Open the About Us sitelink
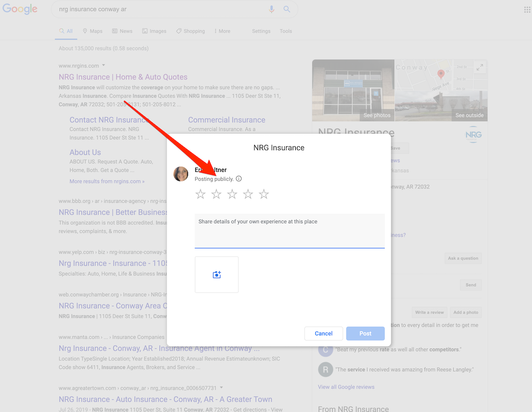This screenshot has height=412, width=532. pyautogui.click(x=85, y=152)
